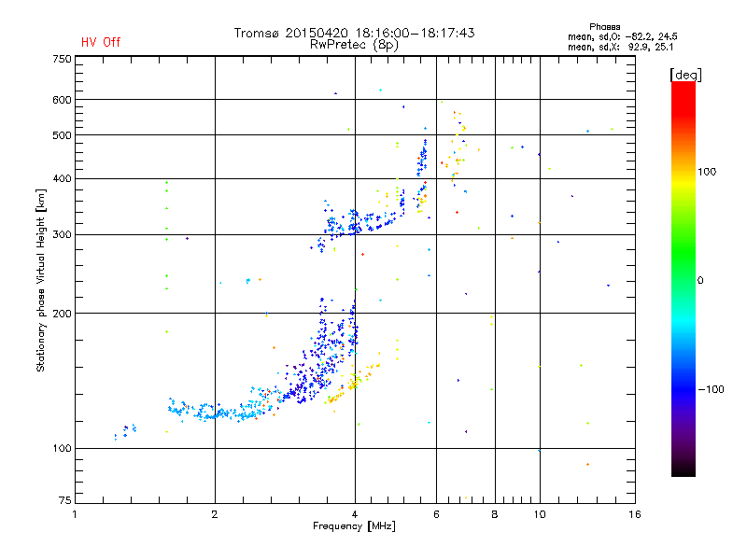Select the 'mean, sd,O: -82.2, 24.5' line

tap(622, 36)
